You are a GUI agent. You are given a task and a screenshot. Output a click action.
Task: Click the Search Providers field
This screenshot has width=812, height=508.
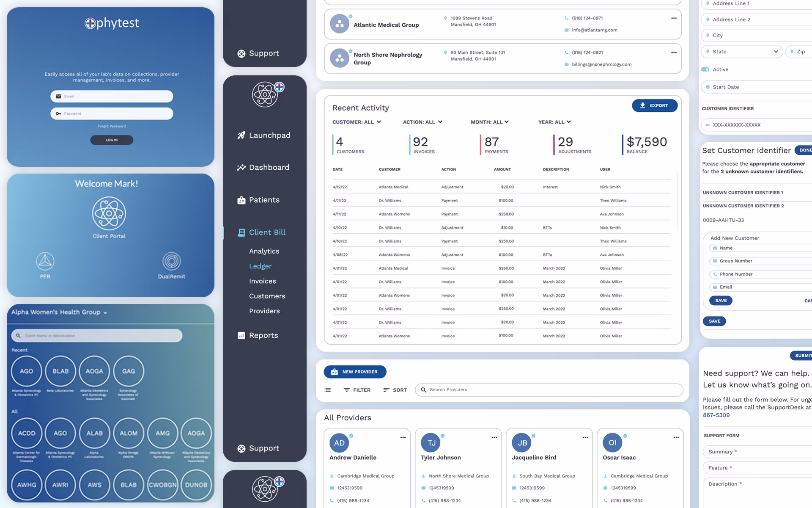550,390
